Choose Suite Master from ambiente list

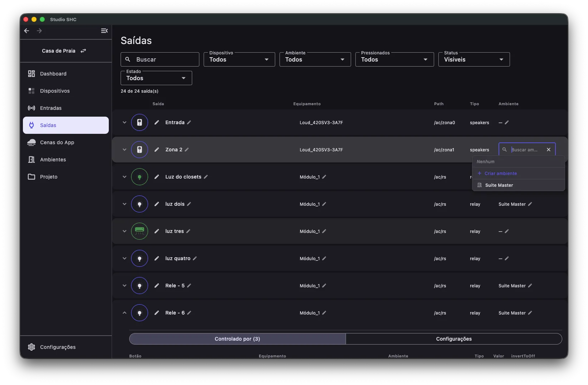pos(519,185)
